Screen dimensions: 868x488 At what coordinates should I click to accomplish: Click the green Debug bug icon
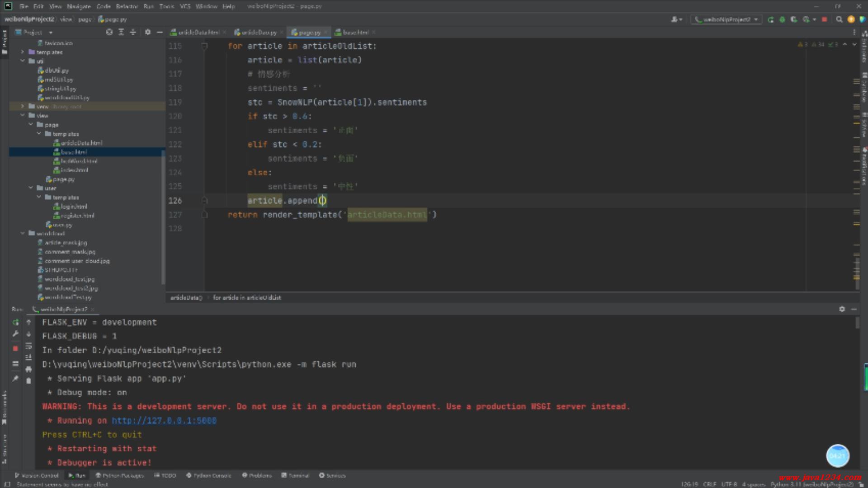(782, 19)
